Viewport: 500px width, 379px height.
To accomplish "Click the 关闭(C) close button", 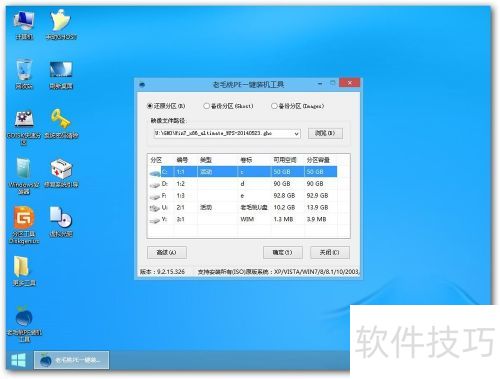I will (x=330, y=253).
